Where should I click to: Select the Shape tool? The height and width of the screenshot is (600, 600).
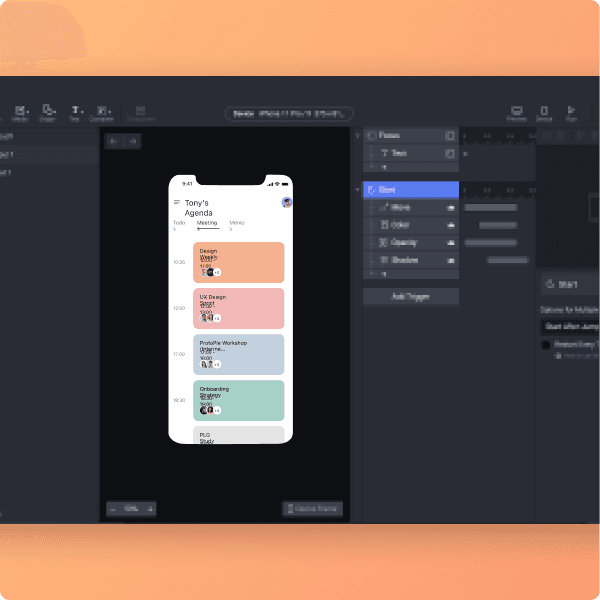coord(48,113)
